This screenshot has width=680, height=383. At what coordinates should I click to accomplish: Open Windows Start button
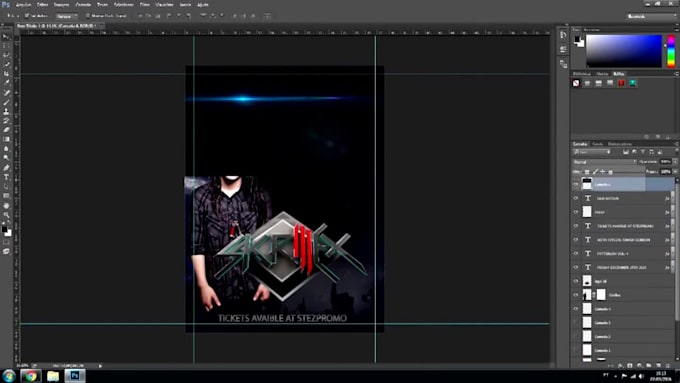click(x=9, y=376)
